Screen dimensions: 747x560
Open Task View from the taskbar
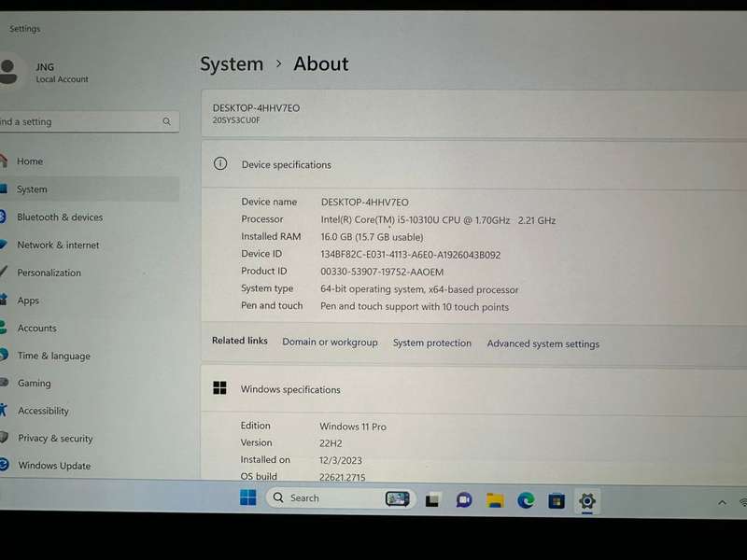click(x=432, y=500)
